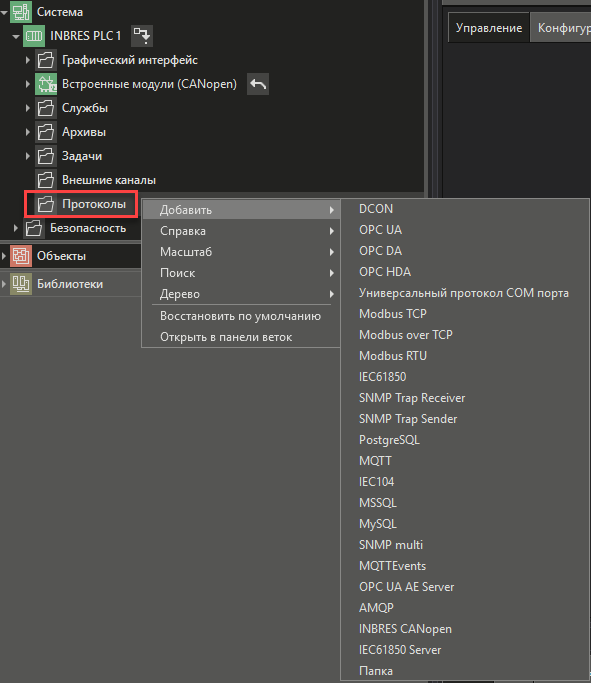Add the MySQL entry
591x683 pixels.
[465, 524]
